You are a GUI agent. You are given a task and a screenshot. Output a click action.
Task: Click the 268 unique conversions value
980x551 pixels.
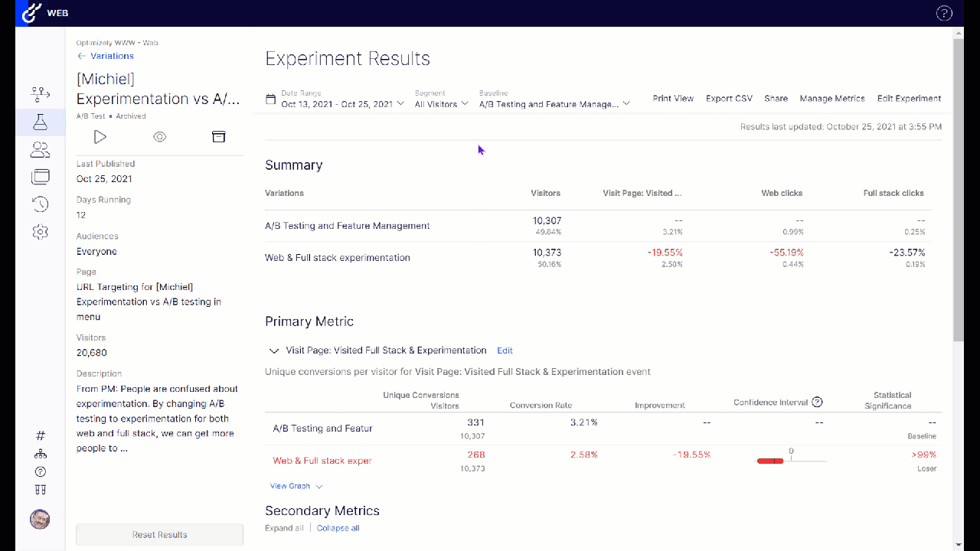(x=475, y=455)
